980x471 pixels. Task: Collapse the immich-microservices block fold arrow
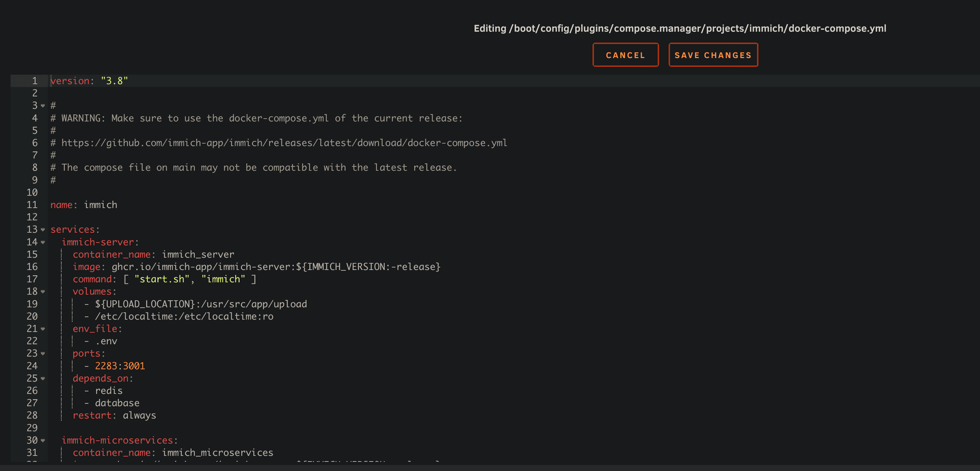click(43, 441)
